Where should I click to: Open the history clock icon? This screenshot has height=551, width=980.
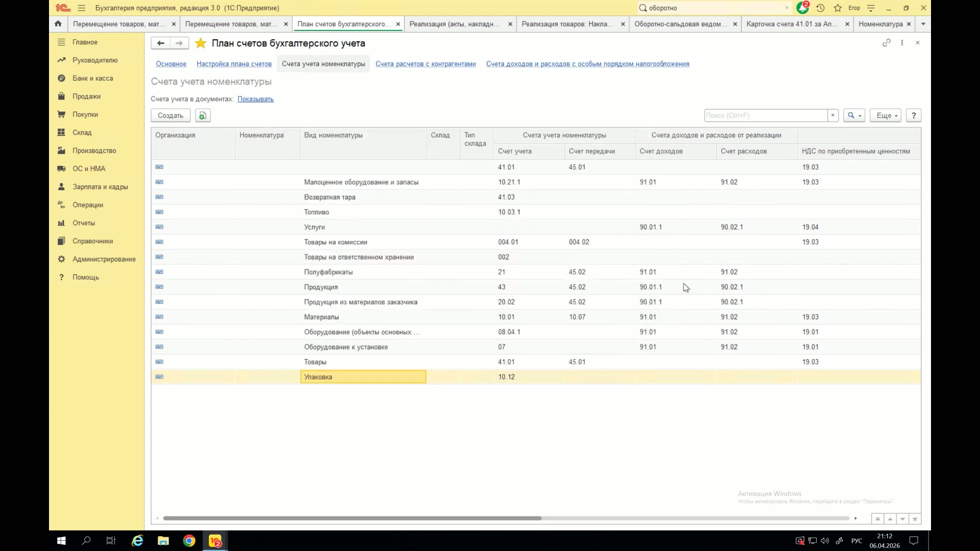click(x=820, y=8)
